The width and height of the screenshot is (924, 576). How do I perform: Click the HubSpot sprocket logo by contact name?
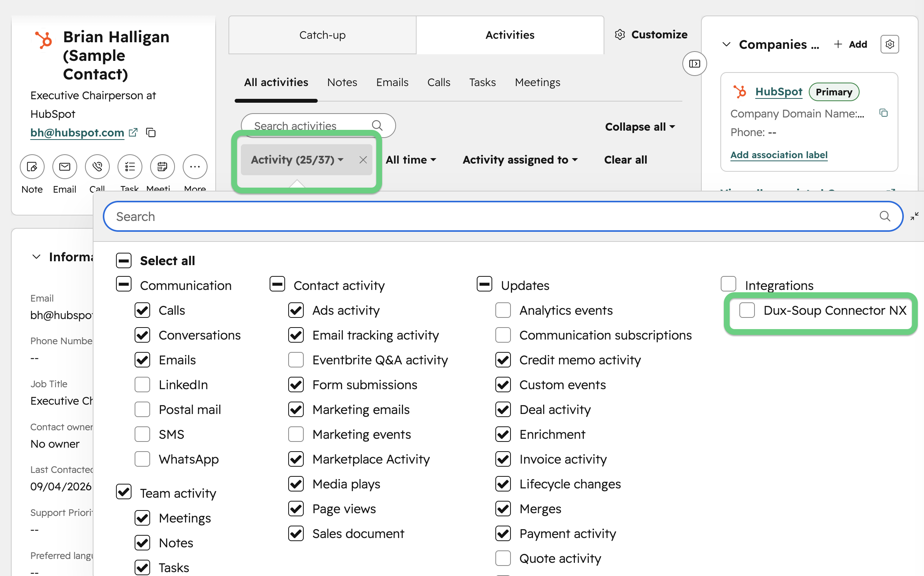point(44,40)
